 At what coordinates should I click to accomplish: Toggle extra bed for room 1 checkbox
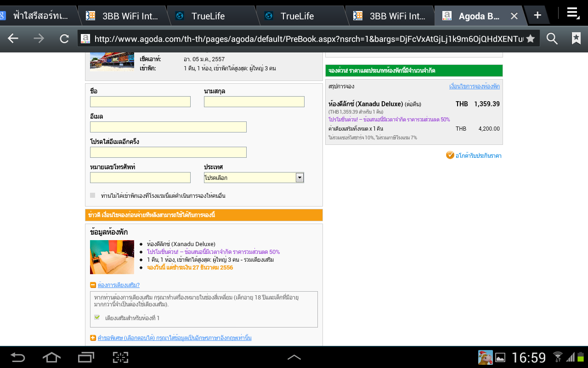pyautogui.click(x=97, y=317)
